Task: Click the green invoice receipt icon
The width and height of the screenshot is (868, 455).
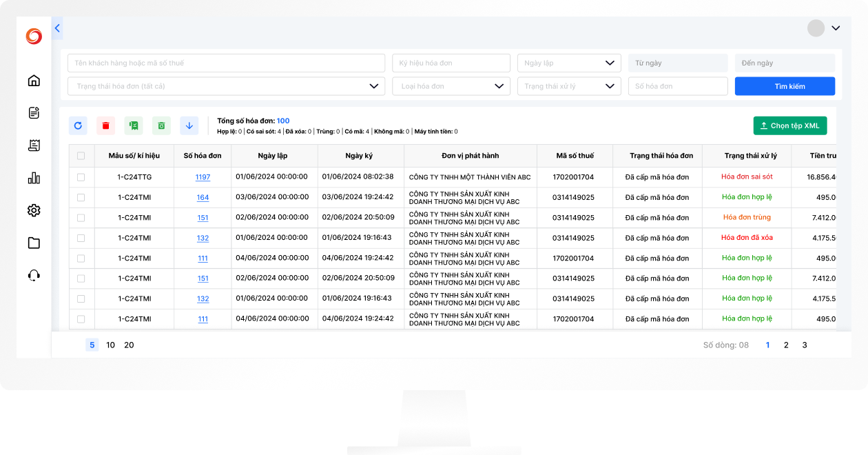Action: 134,125
